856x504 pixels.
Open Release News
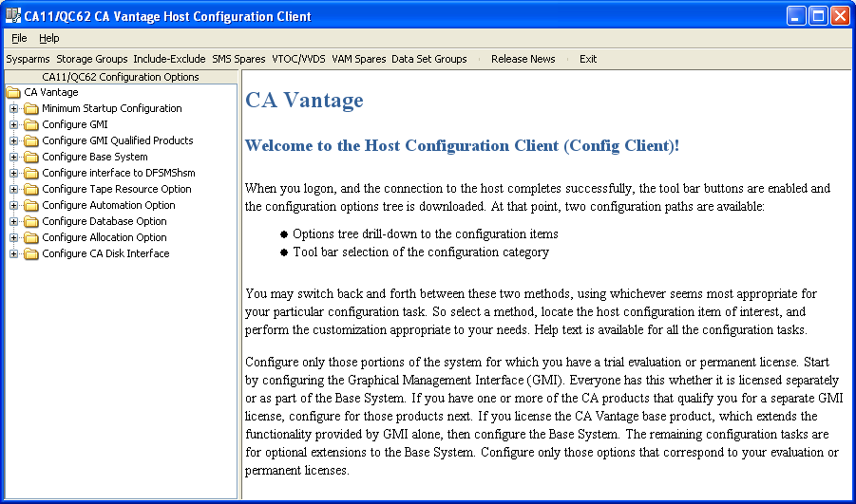pos(523,59)
